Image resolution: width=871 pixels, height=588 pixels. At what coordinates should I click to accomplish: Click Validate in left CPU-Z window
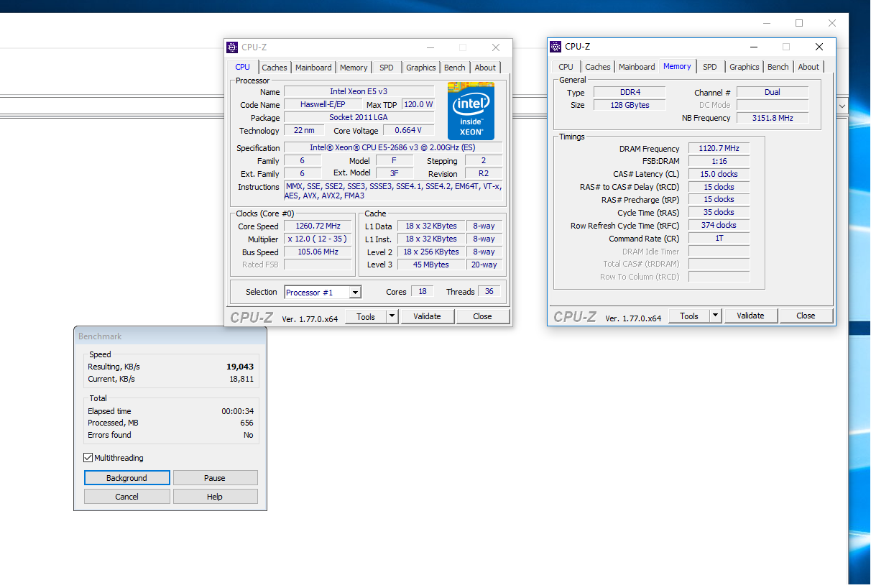pos(427,316)
